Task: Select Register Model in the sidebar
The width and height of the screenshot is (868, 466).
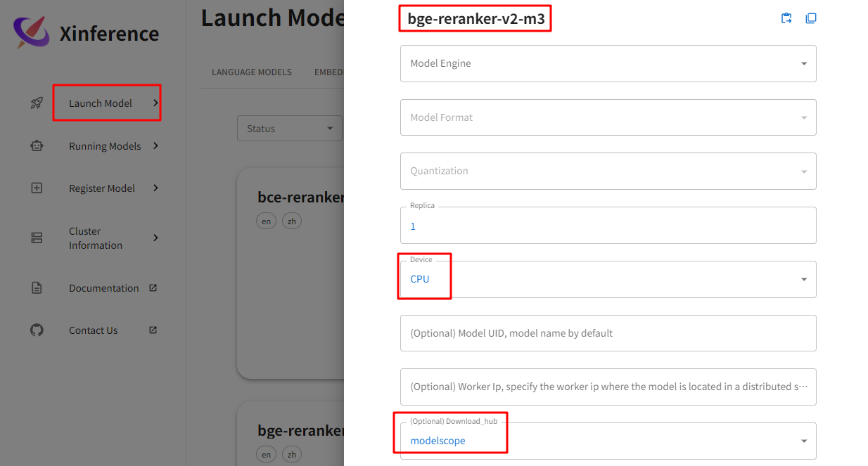Action: coord(102,188)
